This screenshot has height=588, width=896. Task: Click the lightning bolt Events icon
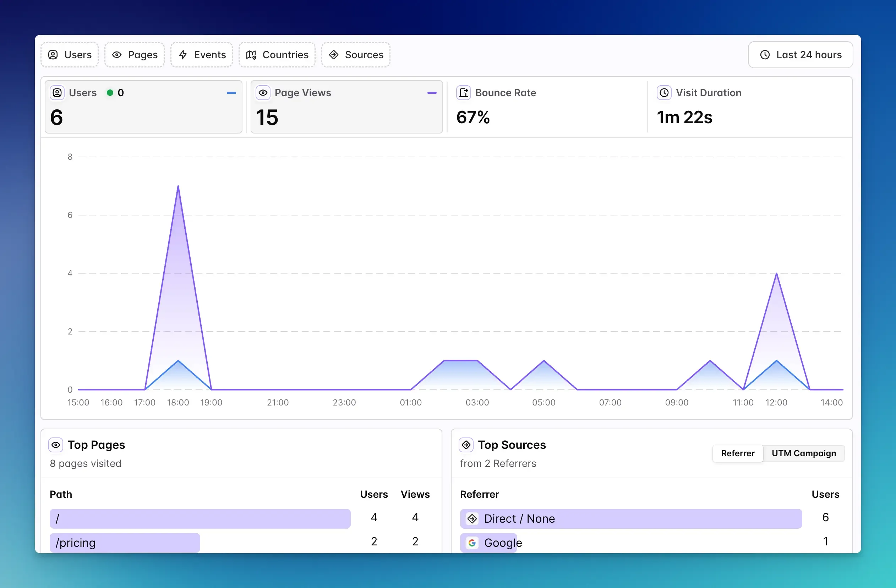click(x=183, y=55)
